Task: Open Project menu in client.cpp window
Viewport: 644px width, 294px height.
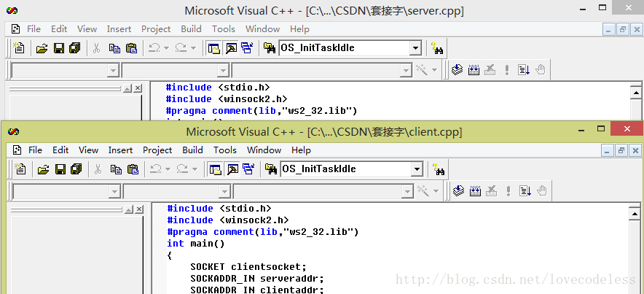Action: coord(157,150)
